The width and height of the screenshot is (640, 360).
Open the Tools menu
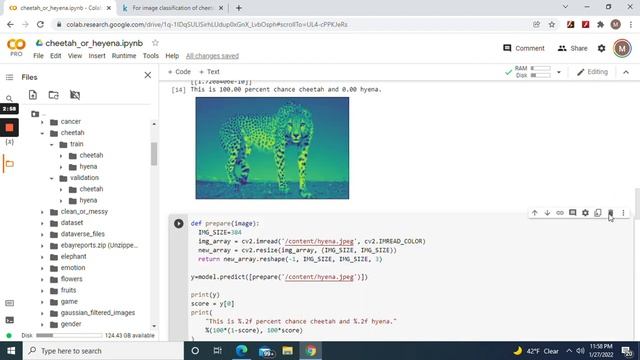151,56
